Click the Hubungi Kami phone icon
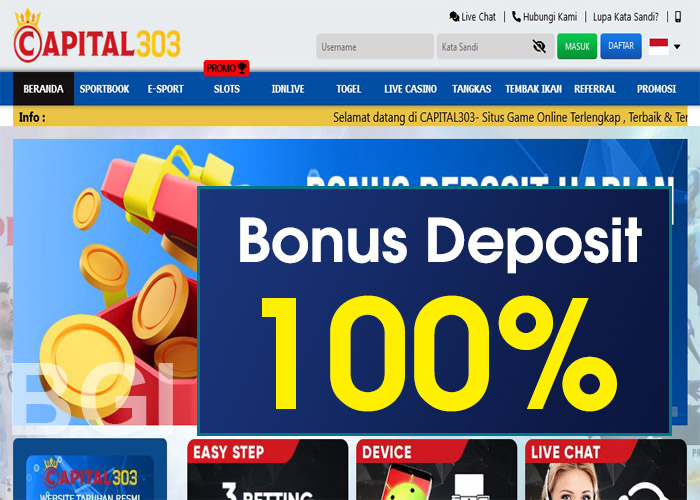Viewport: 700px width, 500px height. coord(516,17)
